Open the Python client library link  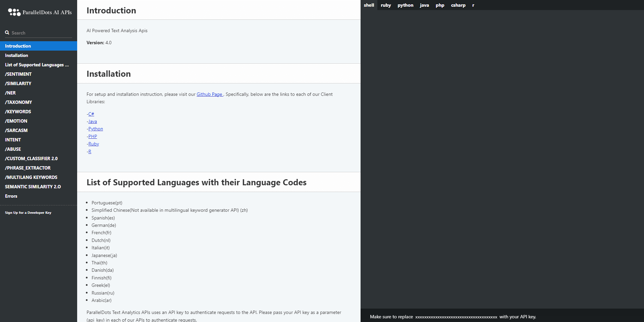(x=96, y=129)
